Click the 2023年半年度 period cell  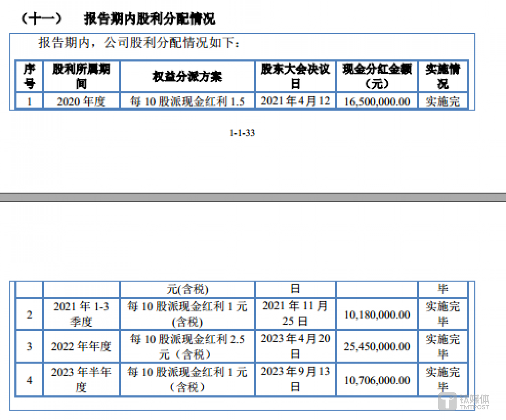pyautogui.click(x=81, y=380)
